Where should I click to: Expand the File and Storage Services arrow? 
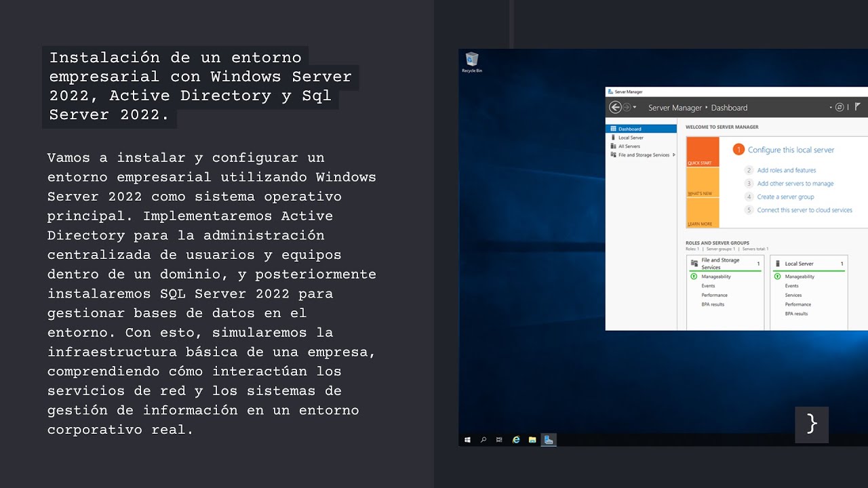pyautogui.click(x=673, y=155)
